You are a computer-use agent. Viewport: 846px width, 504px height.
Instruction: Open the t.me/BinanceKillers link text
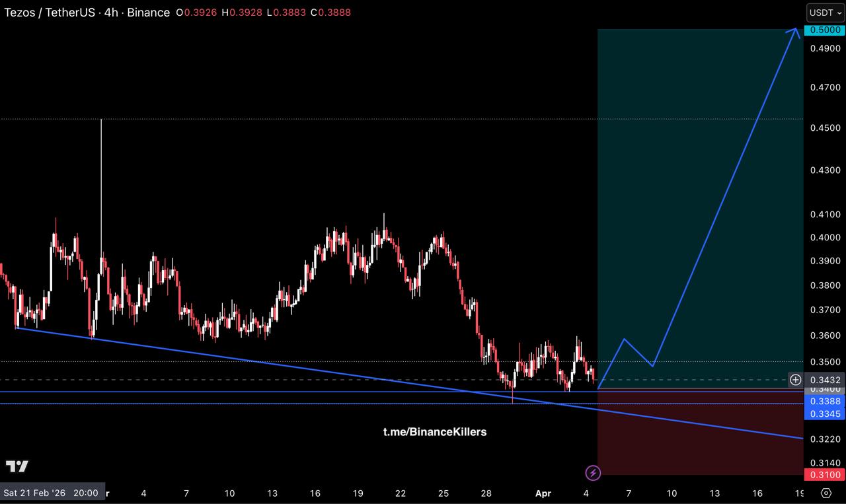435,432
